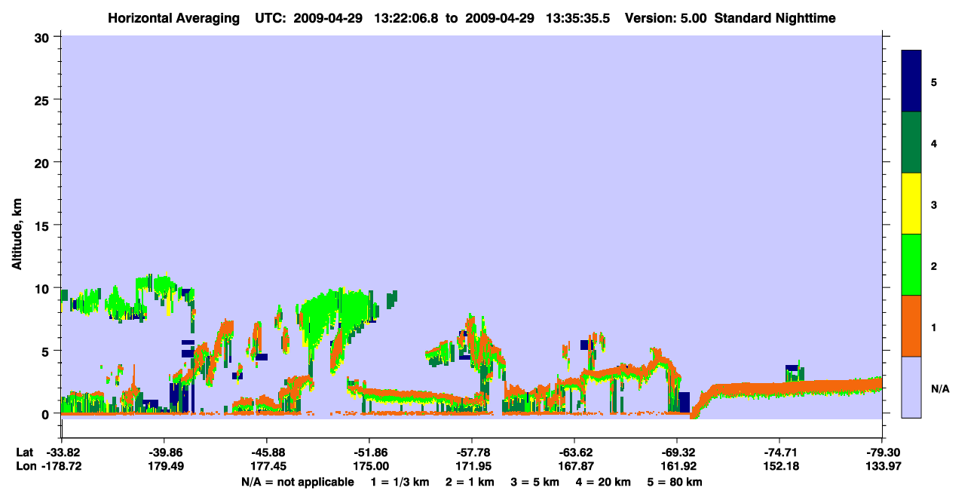Click the '2 = 1 km' legend entry
Screen dimensions: 980x503
pos(470,482)
